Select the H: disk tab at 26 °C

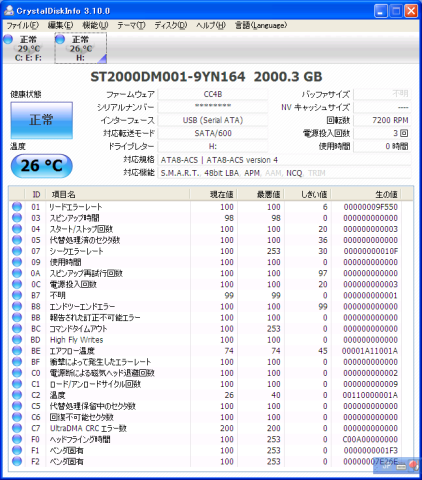80,48
